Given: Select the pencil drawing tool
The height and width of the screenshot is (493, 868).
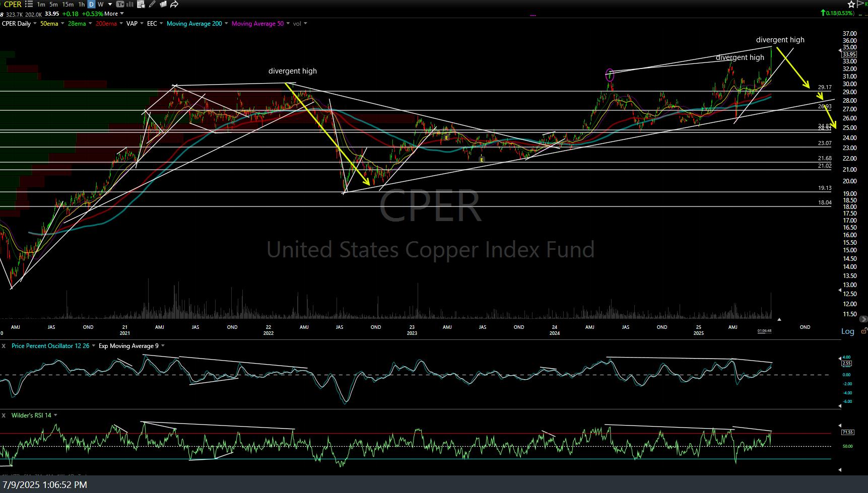Looking at the screenshot, I should click(152, 5).
